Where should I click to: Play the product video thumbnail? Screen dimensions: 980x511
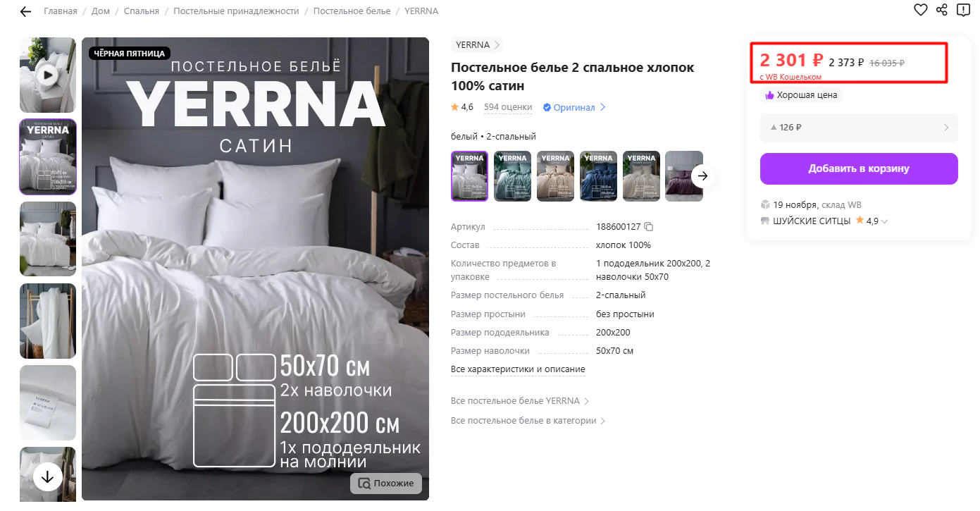[x=48, y=75]
